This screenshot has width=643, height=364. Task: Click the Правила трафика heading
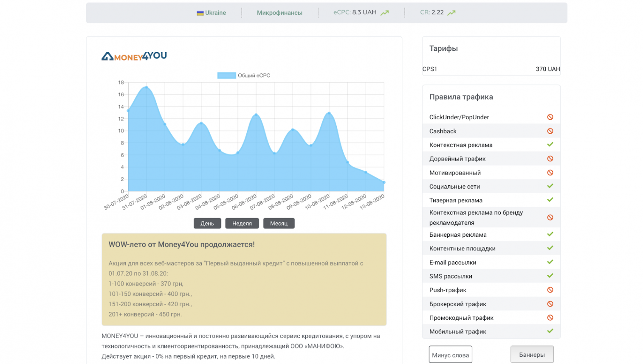[x=461, y=97]
